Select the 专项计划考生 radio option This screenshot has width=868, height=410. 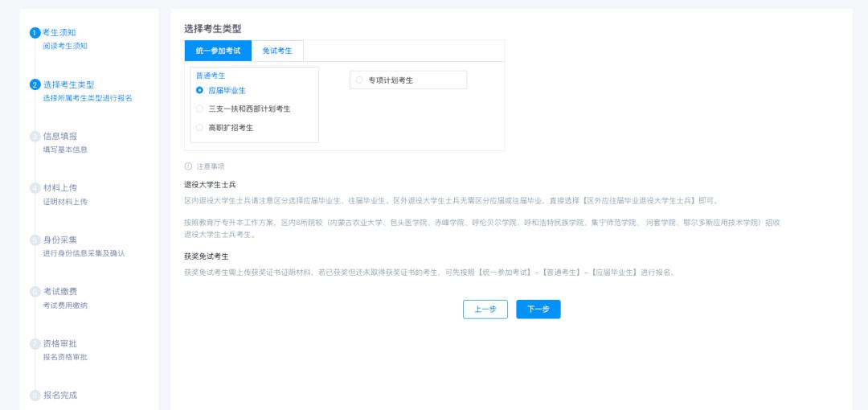[359, 80]
